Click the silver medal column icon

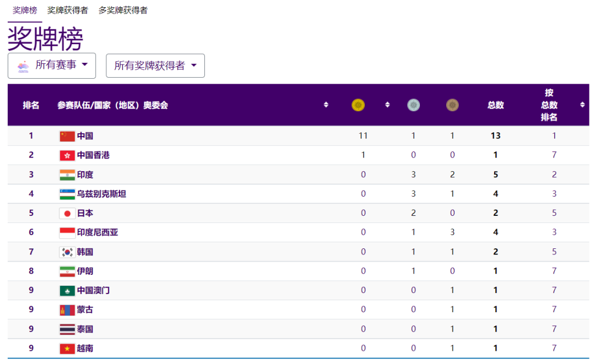click(413, 105)
